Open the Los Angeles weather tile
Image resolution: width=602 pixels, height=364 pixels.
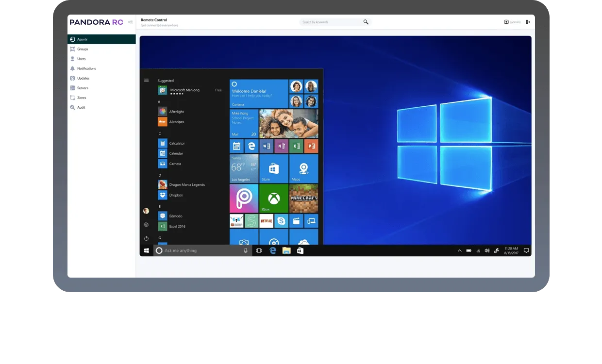pyautogui.click(x=244, y=168)
